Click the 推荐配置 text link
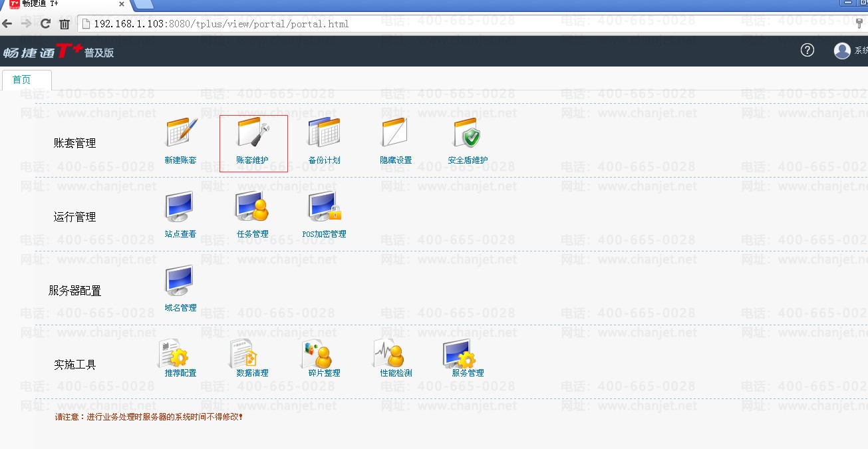868x449 pixels. tap(181, 373)
